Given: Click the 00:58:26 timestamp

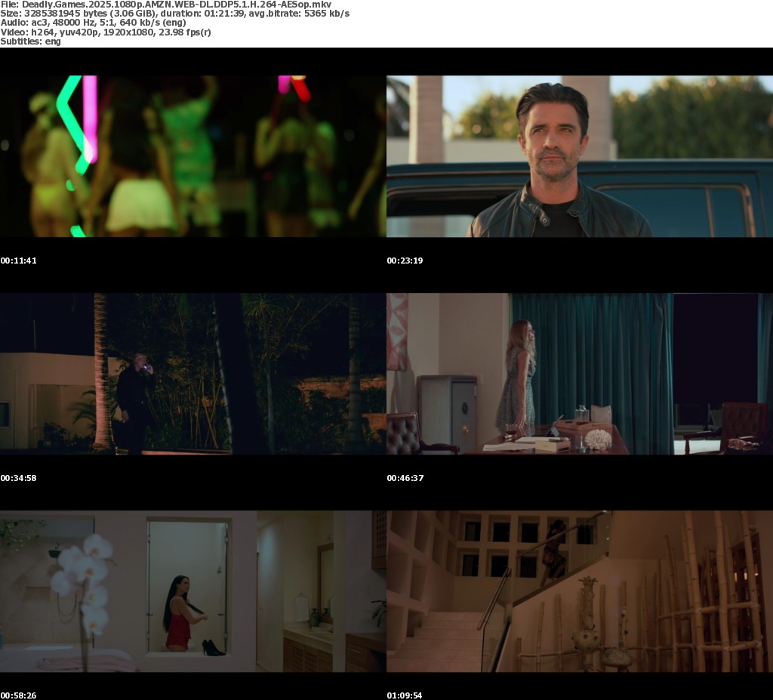Looking at the screenshot, I should [x=19, y=695].
